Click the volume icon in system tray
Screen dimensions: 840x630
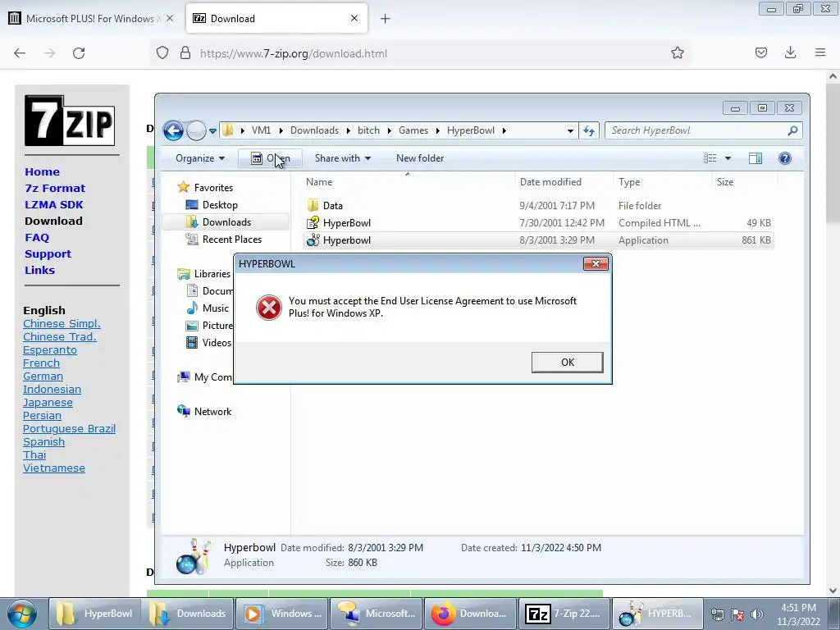point(756,614)
